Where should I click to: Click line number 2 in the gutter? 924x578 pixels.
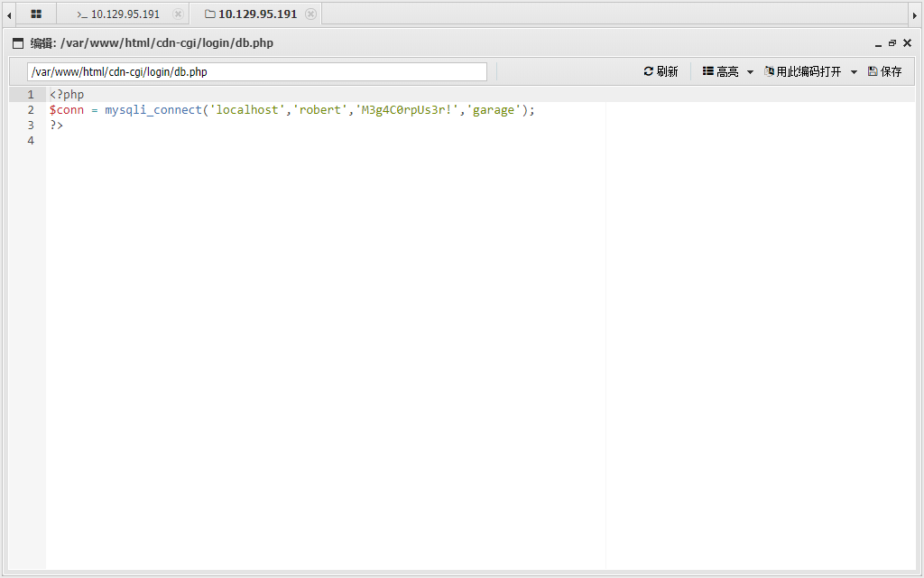[31, 109]
